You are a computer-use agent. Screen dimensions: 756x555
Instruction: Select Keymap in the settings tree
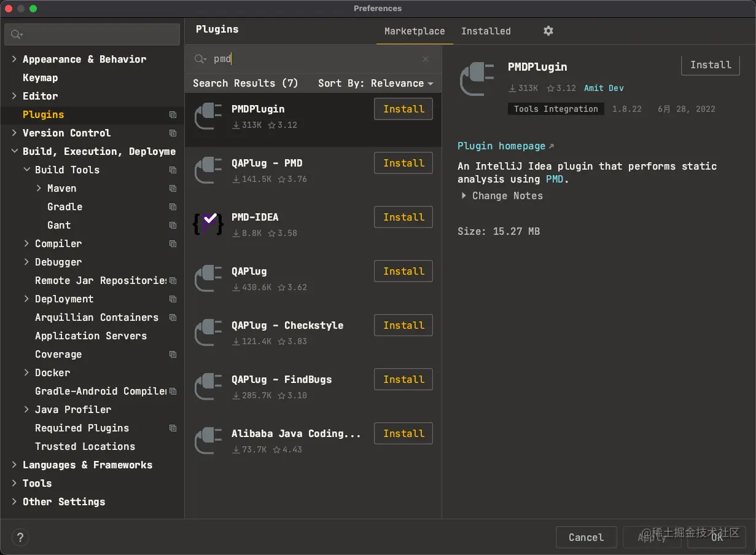coord(41,77)
